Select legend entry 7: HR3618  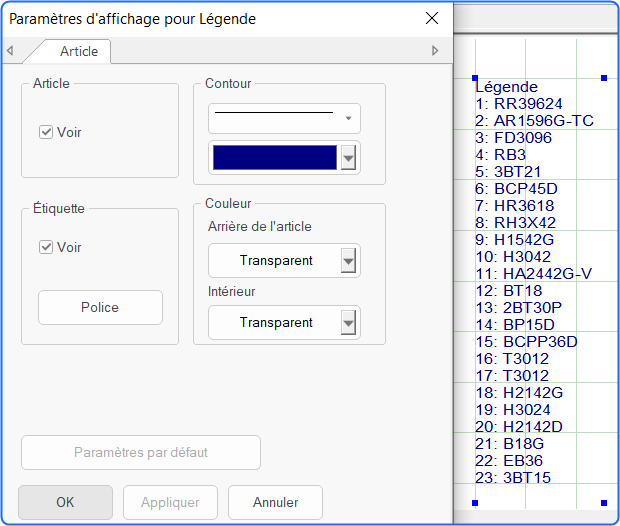(x=515, y=206)
